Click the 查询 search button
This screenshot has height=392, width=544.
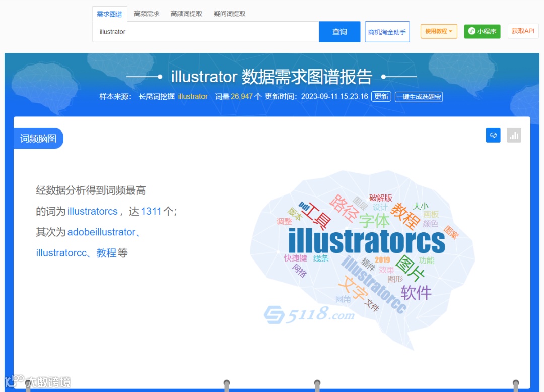coord(339,32)
